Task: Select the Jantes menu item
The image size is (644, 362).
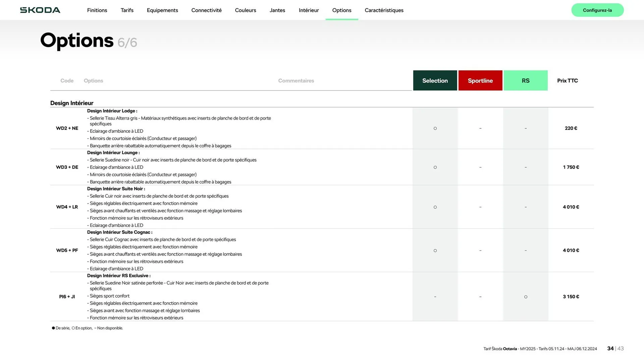Action: tap(277, 10)
